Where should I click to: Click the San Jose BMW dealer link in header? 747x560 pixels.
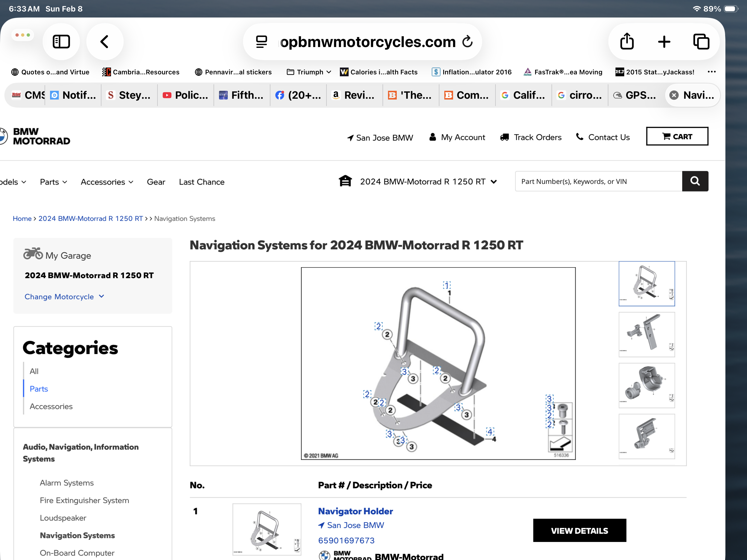point(380,138)
